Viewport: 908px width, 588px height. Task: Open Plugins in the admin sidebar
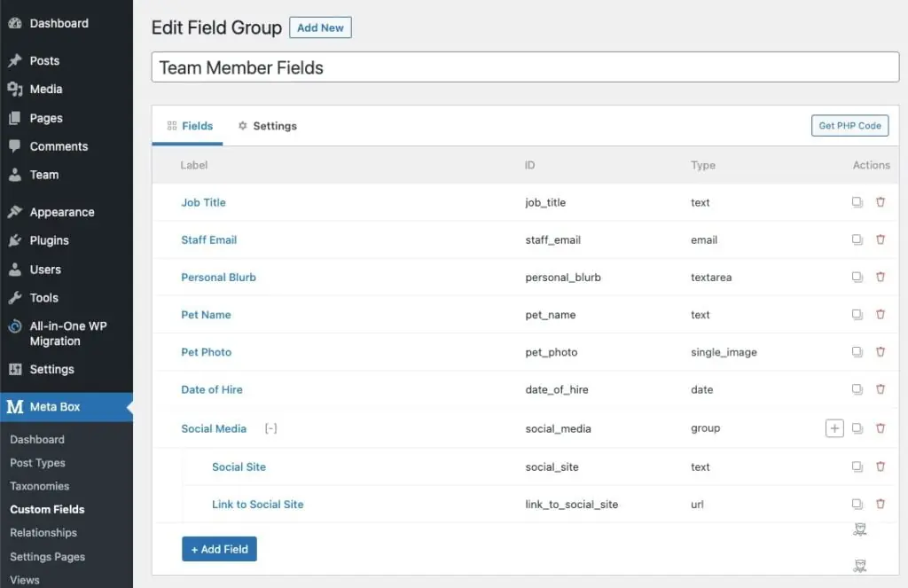coord(67,240)
